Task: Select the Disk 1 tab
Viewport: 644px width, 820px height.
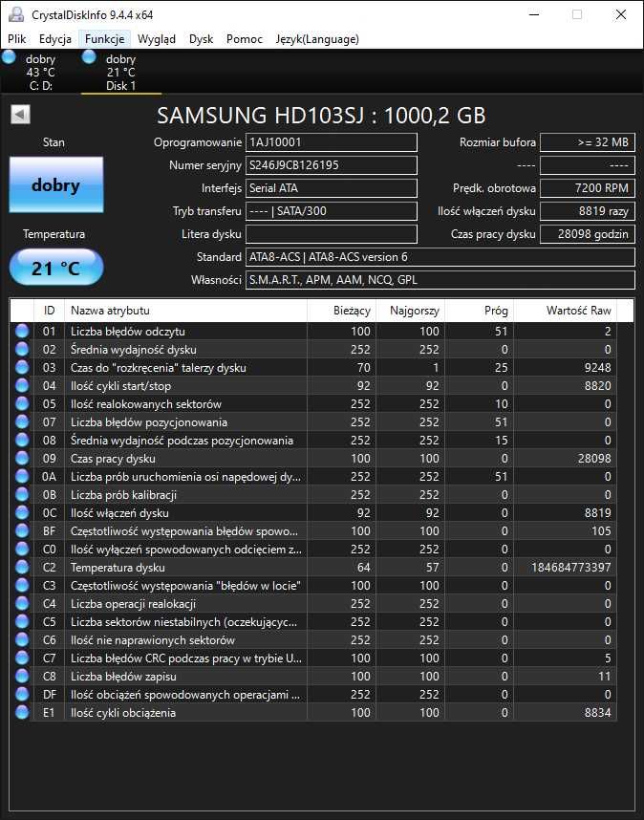Action: tap(120, 73)
